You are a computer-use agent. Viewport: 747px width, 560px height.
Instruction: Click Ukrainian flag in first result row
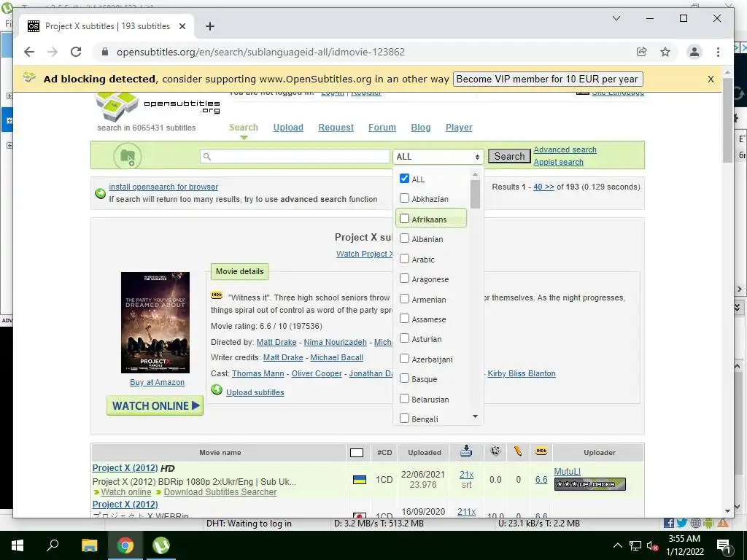tap(359, 480)
